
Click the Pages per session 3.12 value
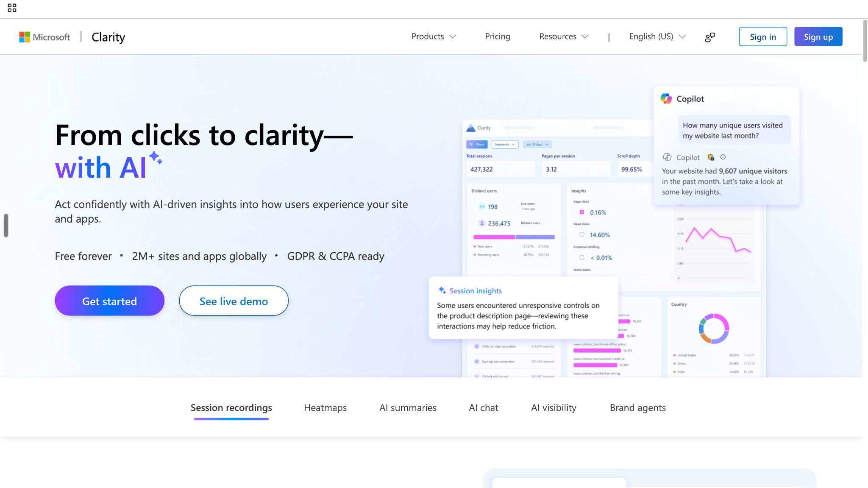click(x=551, y=169)
